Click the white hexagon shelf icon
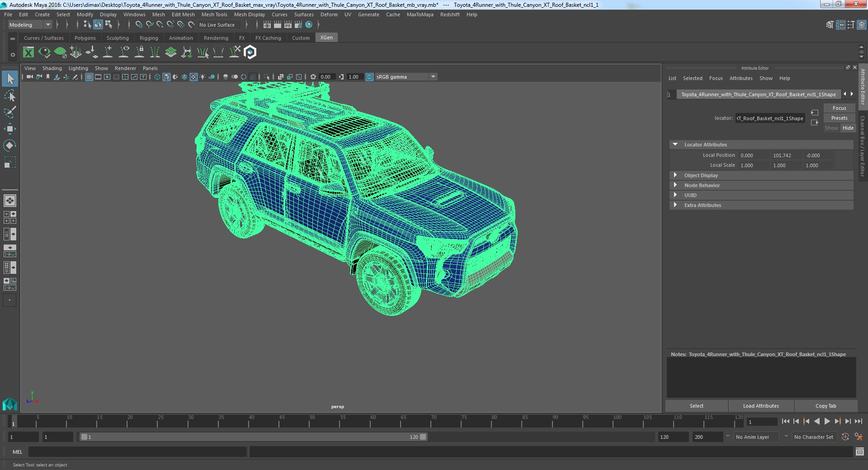Image resolution: width=868 pixels, height=470 pixels. tap(250, 52)
